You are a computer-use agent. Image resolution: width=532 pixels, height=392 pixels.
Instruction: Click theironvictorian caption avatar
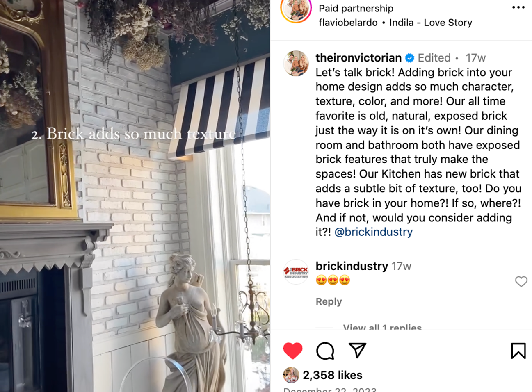pyautogui.click(x=296, y=63)
